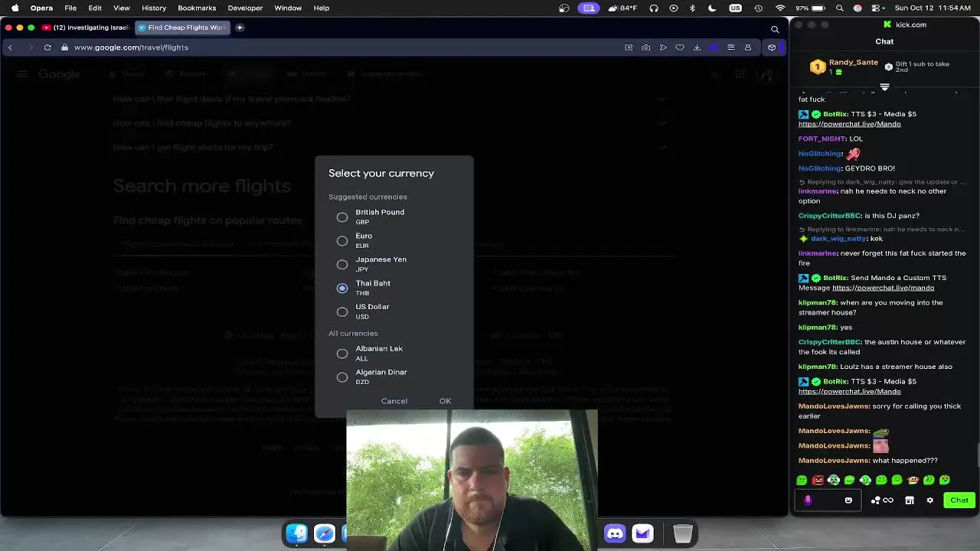Open Safari from the dock
Screen dimensions: 980x551
[x=325, y=533]
